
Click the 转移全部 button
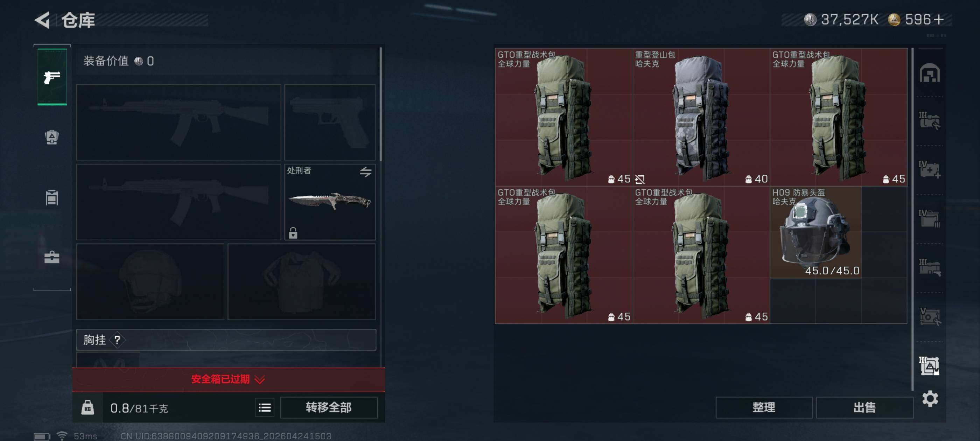point(329,407)
